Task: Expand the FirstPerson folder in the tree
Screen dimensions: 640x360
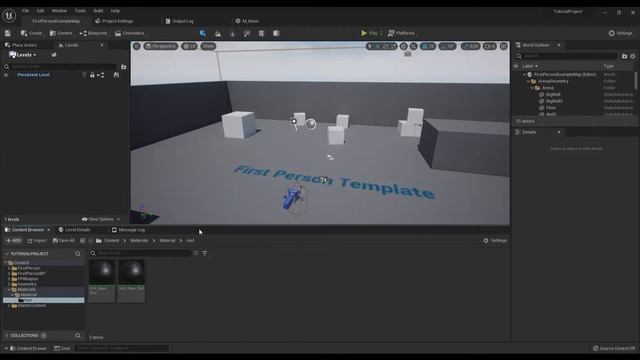Action: [x=9, y=269]
